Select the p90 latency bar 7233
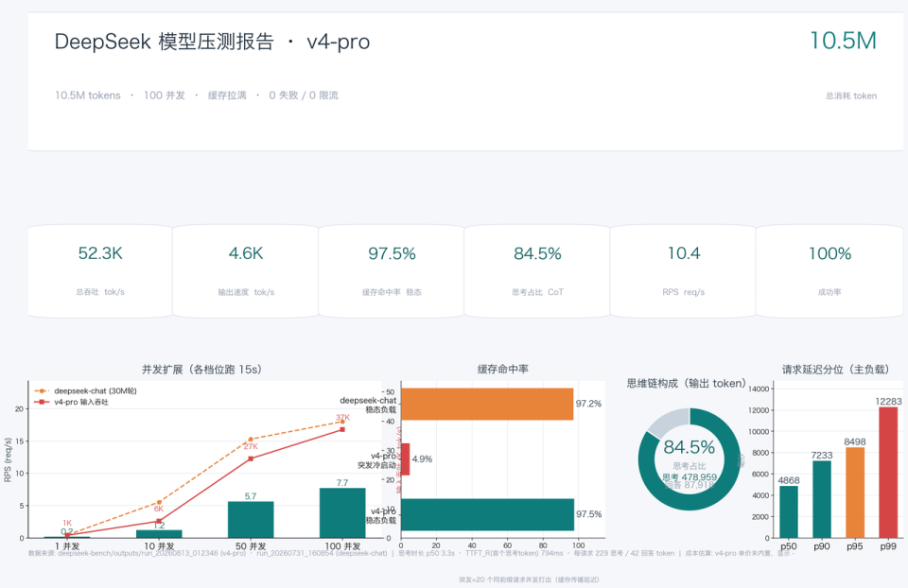This screenshot has width=908, height=588. pyautogui.click(x=822, y=499)
